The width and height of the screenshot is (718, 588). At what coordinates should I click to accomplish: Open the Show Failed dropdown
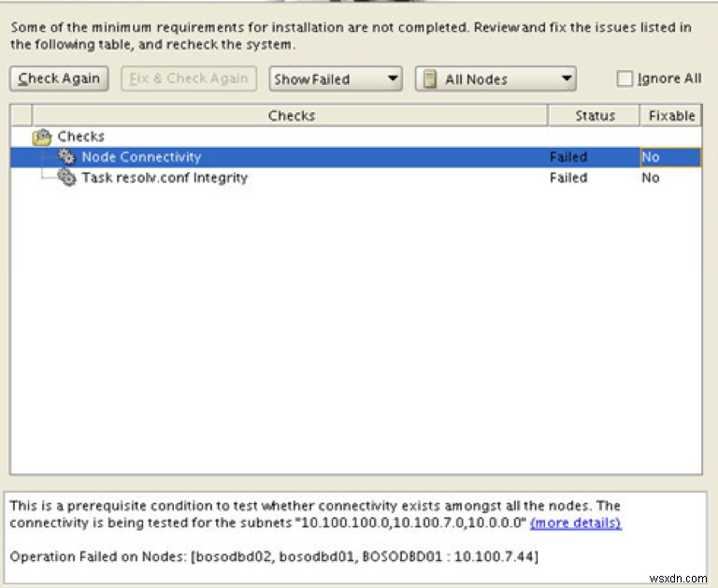point(336,79)
